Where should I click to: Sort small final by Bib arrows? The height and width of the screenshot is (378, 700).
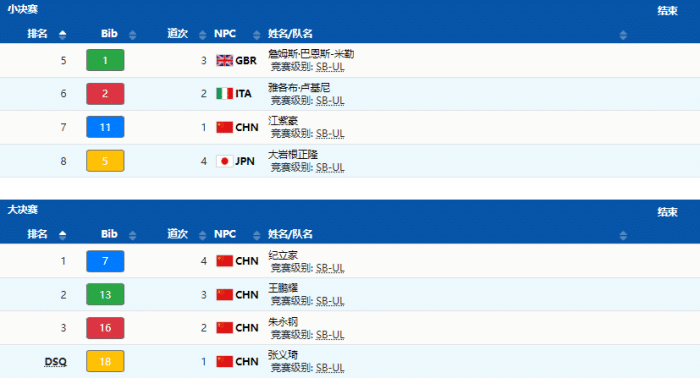[x=132, y=34]
